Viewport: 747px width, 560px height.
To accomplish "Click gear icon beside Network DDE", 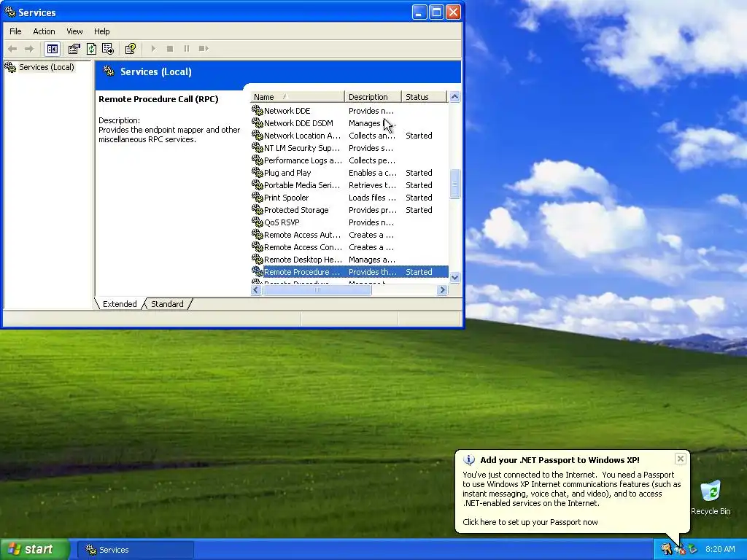I will pos(258,111).
